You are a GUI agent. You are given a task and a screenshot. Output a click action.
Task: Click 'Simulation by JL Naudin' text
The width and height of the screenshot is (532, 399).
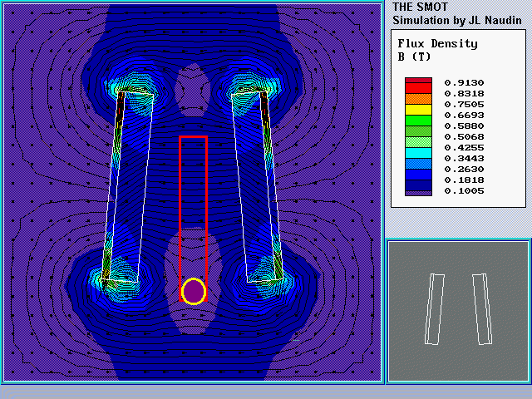pos(457,20)
